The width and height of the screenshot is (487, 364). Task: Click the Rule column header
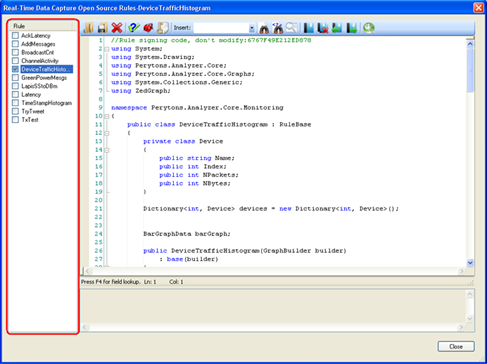[42, 26]
